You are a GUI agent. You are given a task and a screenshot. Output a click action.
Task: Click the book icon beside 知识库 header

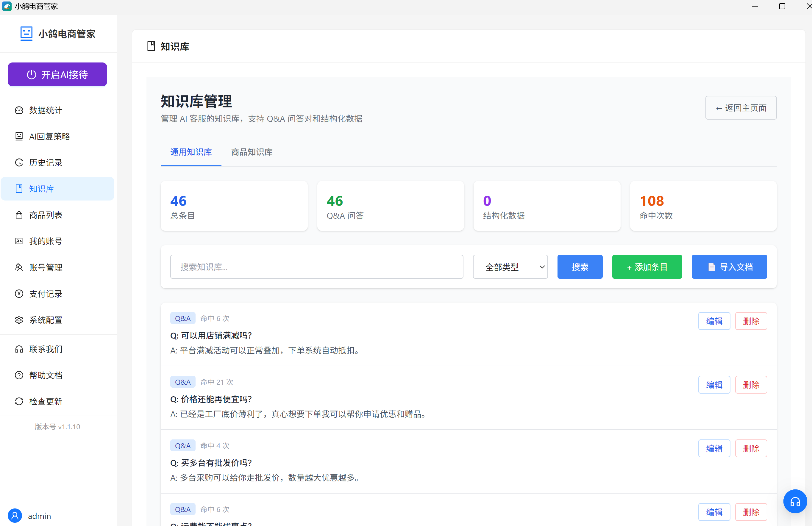151,46
